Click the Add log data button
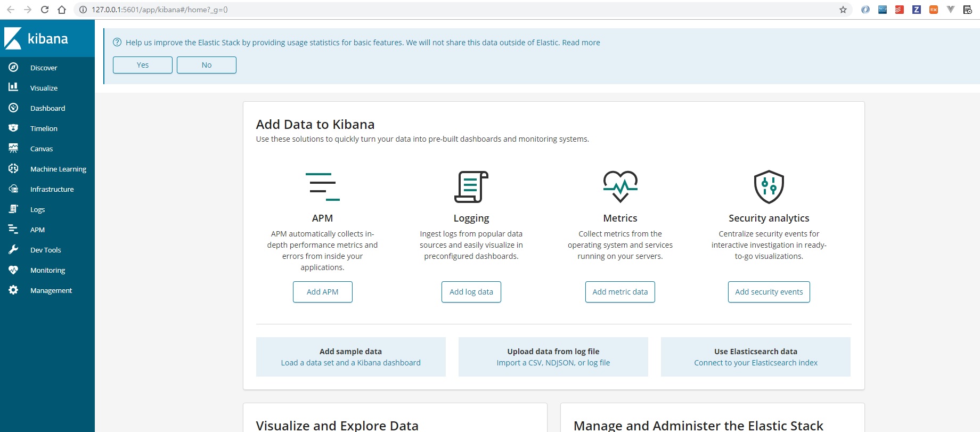Viewport: 980px width, 432px height. (471, 292)
